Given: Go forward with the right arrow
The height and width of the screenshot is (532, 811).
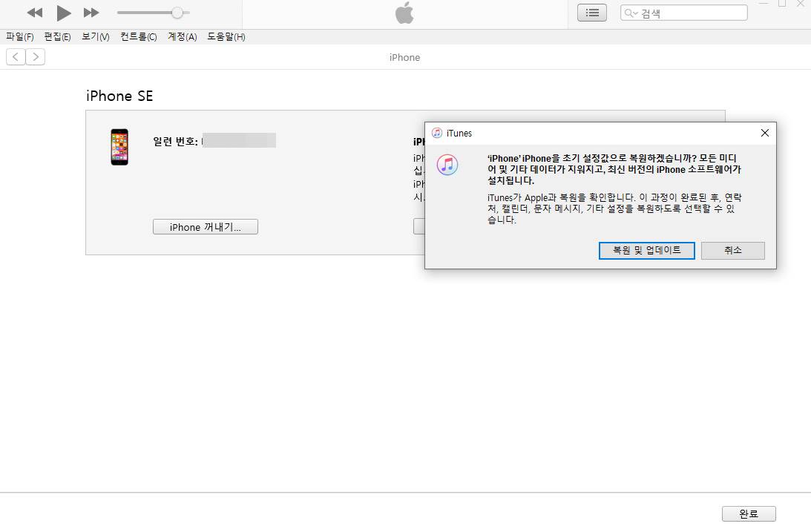Looking at the screenshot, I should (35, 57).
